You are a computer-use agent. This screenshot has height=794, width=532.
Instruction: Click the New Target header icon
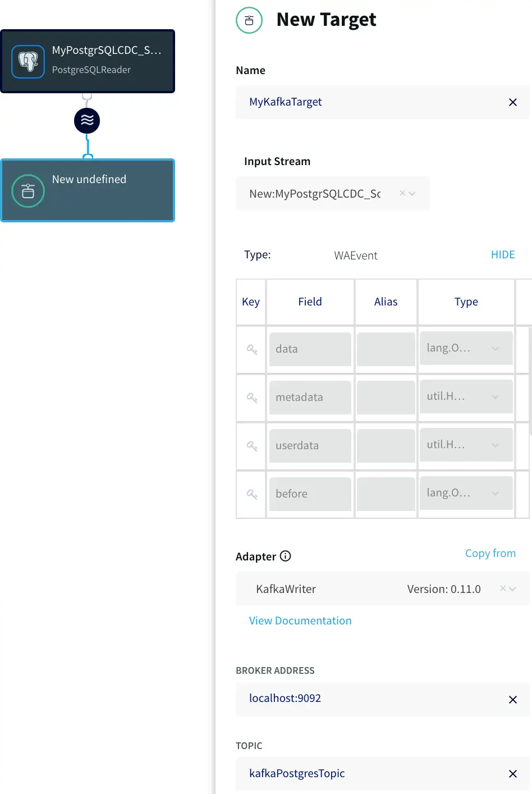(x=249, y=21)
